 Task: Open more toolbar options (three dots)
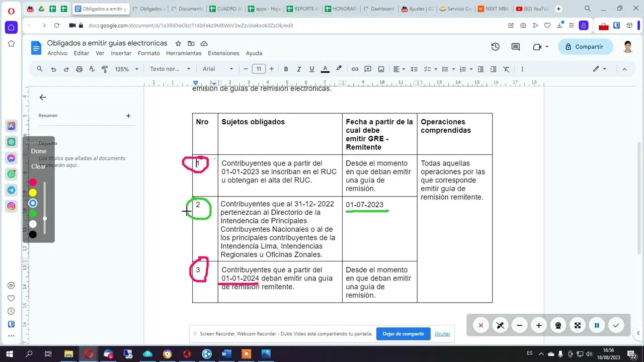coord(522,69)
